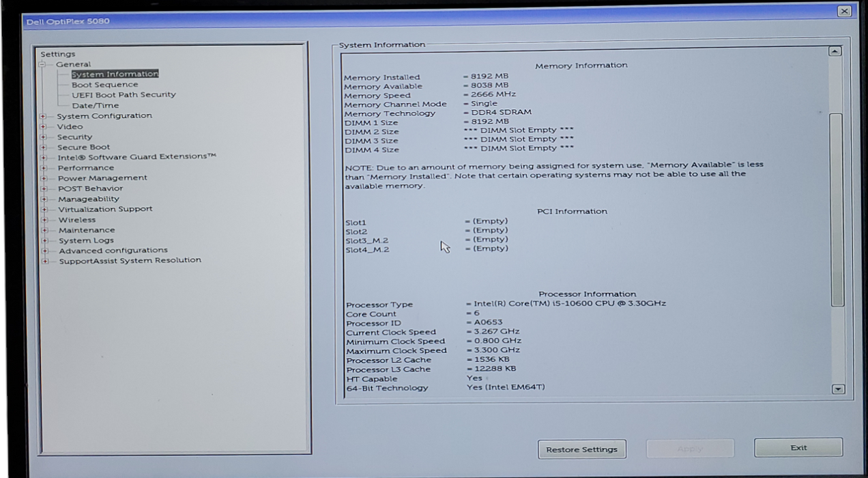The width and height of the screenshot is (868, 478).
Task: Click the greyed-out Apply button
Action: [690, 449]
